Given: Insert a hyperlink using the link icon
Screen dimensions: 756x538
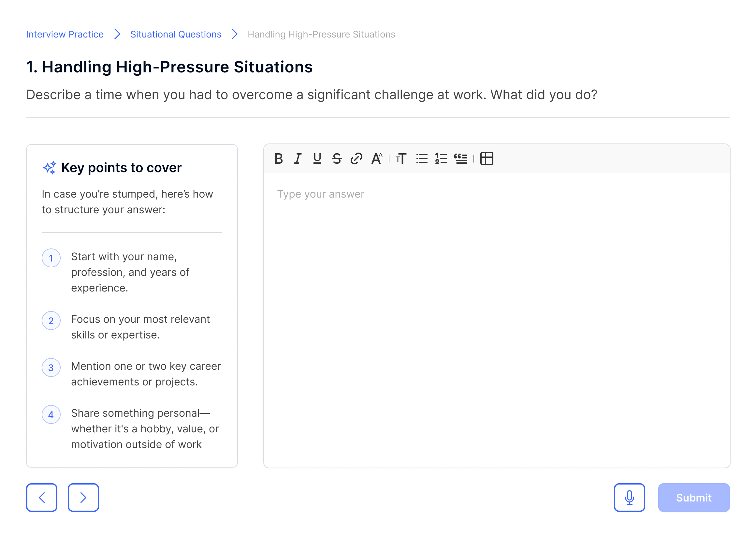Looking at the screenshot, I should [356, 159].
